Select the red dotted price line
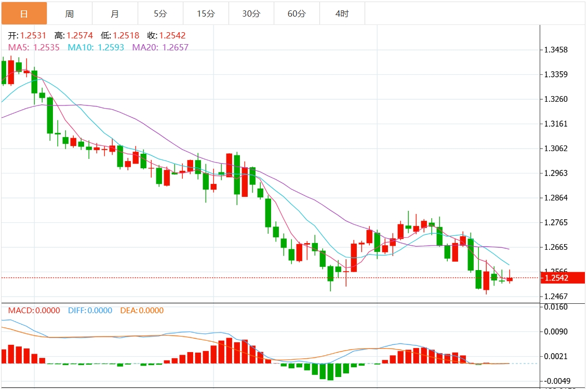Image resolution: width=588 pixels, height=389 pixels. click(x=260, y=277)
